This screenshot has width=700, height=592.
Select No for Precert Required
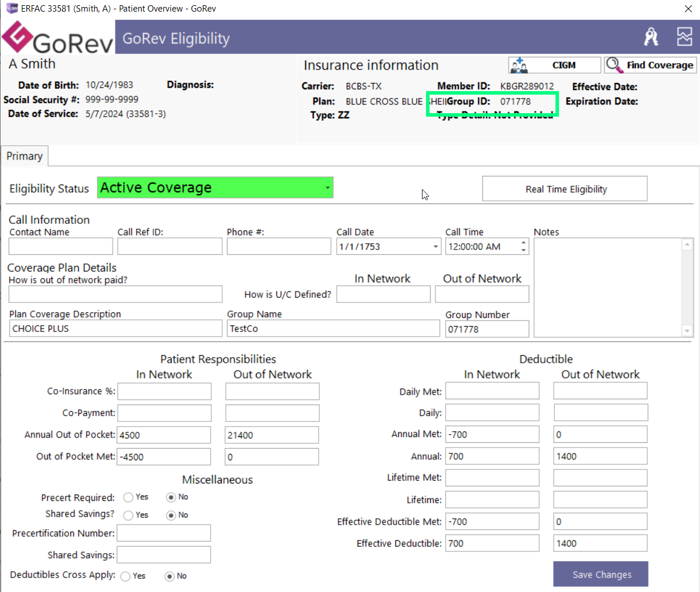[x=171, y=497]
